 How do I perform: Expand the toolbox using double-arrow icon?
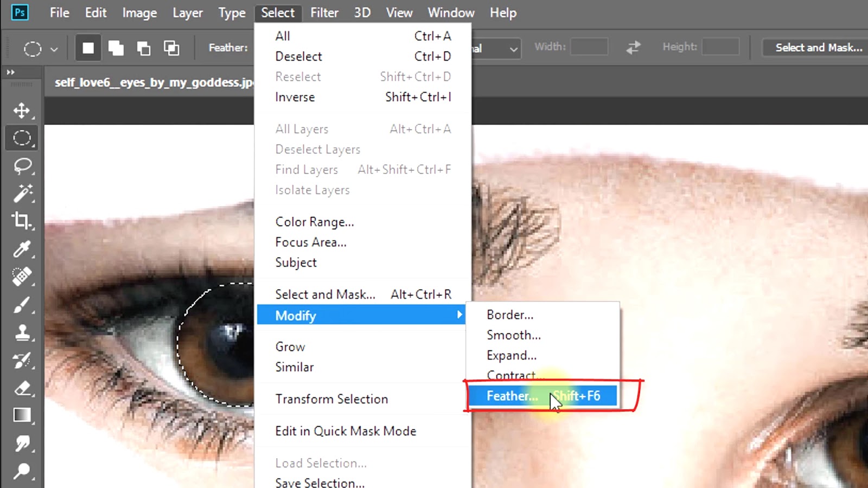click(10, 72)
